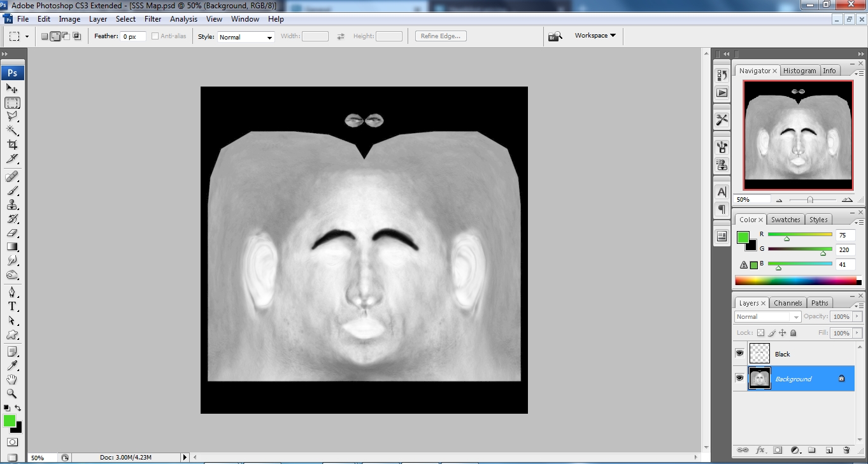Choose New selection mode button

click(45, 36)
